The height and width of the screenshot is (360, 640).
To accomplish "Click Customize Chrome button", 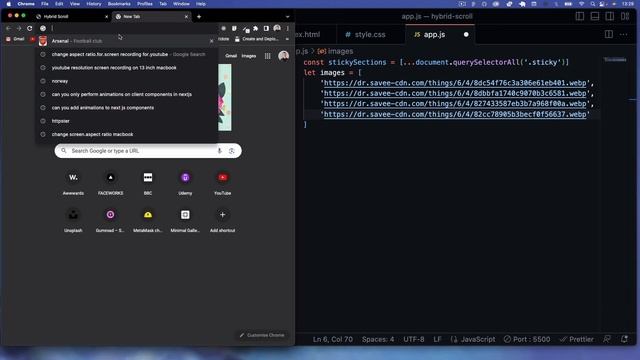I will coord(262,335).
